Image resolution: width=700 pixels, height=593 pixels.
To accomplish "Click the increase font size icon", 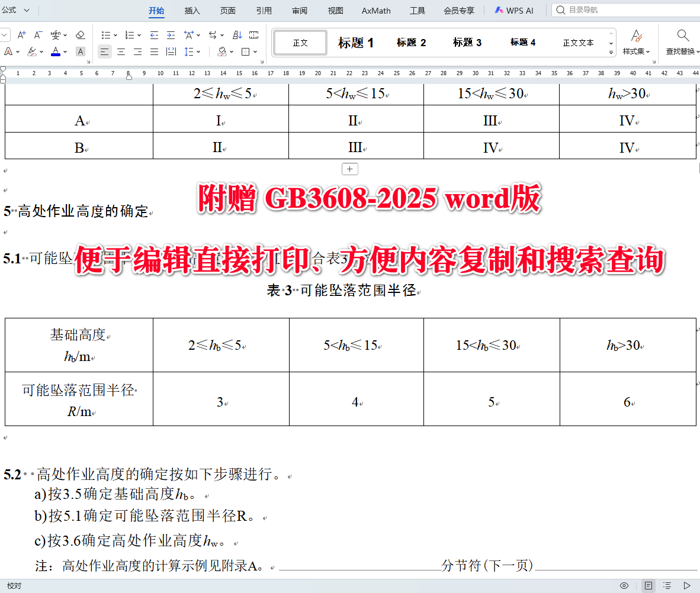I will coord(21,34).
